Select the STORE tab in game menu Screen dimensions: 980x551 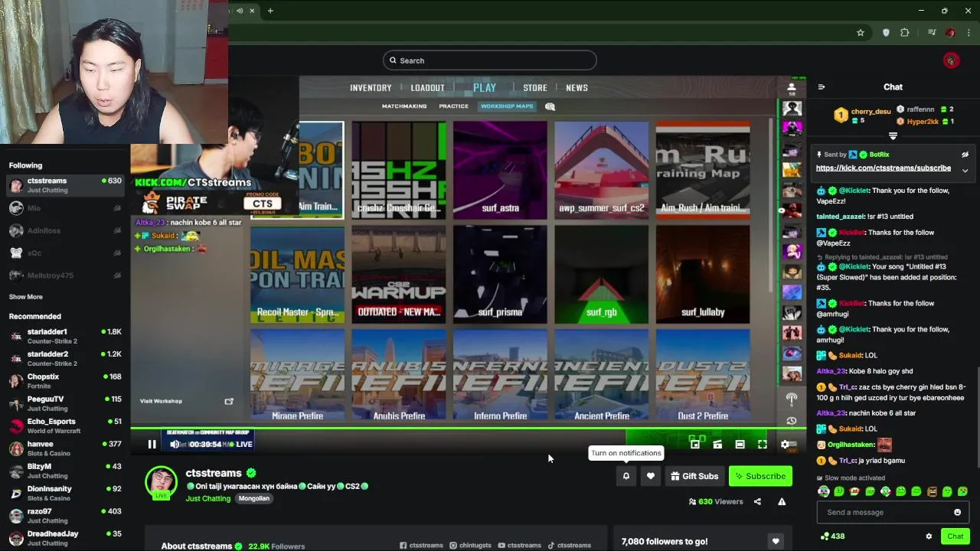click(535, 88)
